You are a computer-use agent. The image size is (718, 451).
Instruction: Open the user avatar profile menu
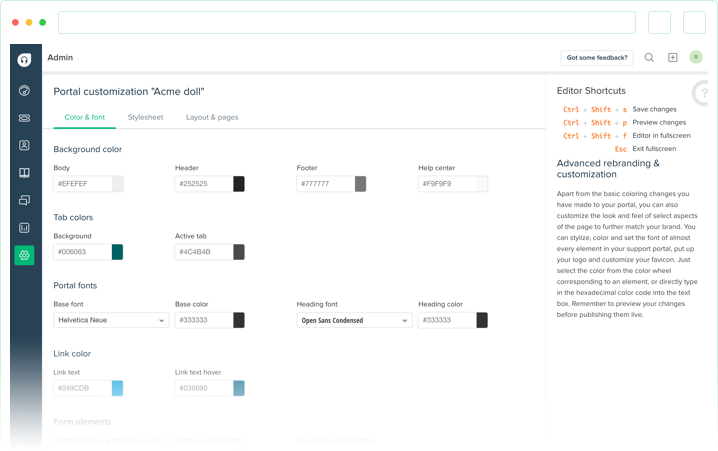696,57
